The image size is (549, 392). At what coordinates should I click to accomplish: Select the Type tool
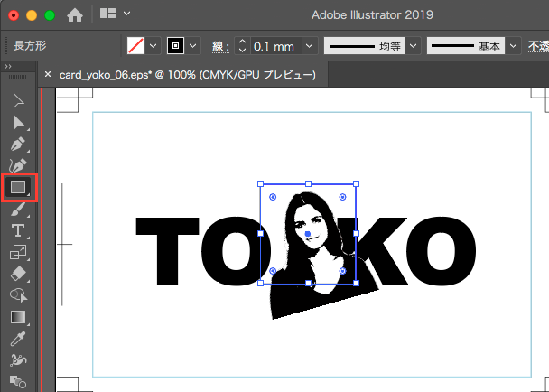click(18, 231)
